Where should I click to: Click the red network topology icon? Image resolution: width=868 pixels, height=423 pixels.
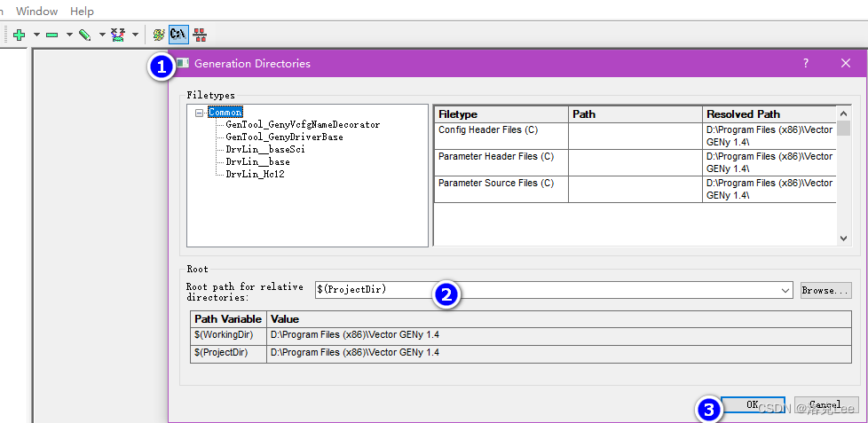click(x=200, y=35)
